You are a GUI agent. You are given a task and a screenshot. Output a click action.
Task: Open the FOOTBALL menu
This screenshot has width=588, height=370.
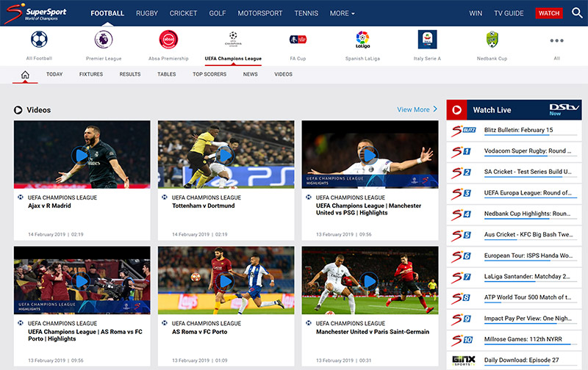click(107, 13)
